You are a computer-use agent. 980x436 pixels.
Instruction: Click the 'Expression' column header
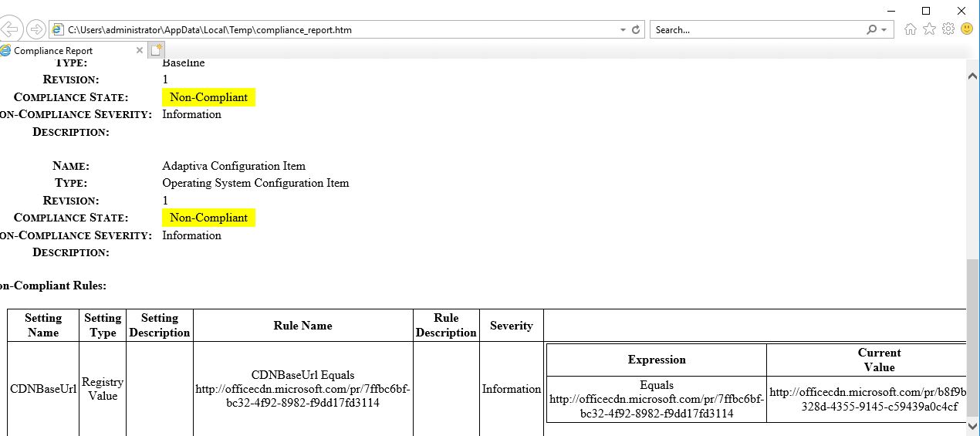[x=657, y=360]
